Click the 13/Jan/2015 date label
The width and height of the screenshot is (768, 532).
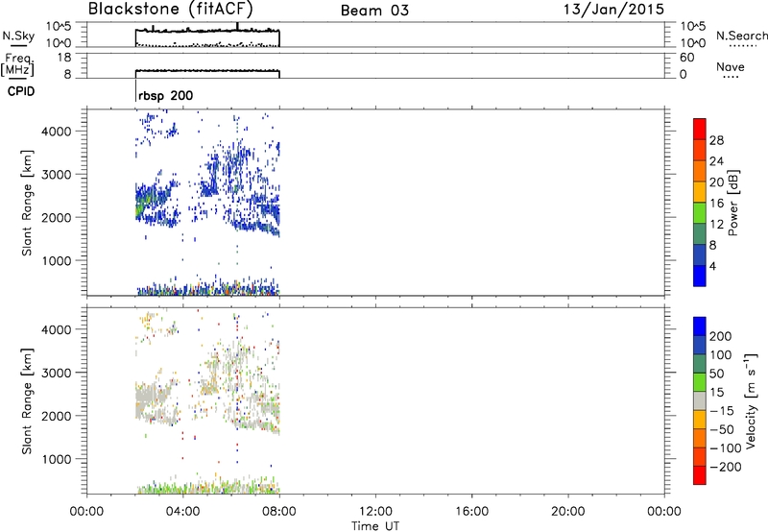[613, 10]
